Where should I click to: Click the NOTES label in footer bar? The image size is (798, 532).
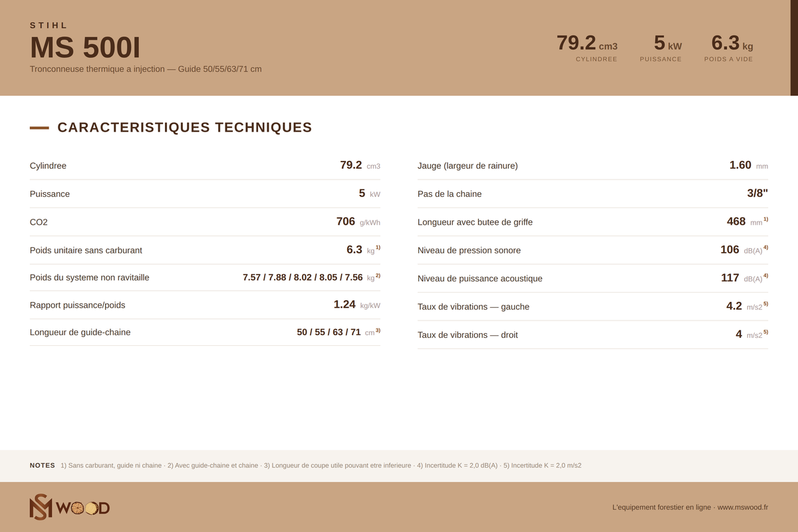43,465
